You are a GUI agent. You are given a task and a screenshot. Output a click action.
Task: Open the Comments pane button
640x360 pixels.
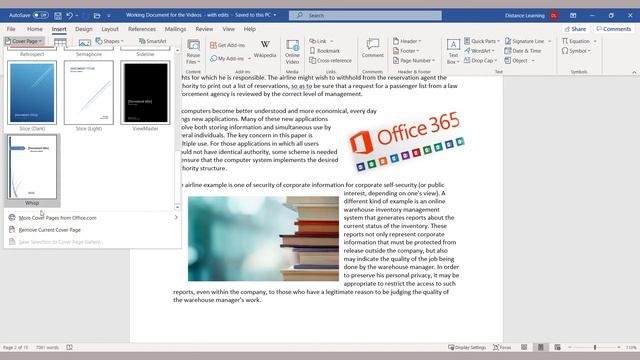(613, 29)
